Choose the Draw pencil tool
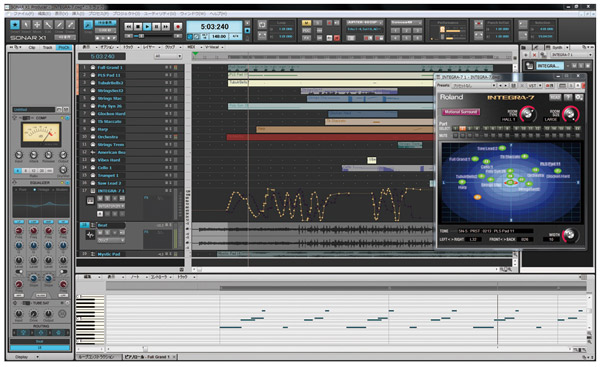The width and height of the screenshot is (600, 367). (59, 25)
